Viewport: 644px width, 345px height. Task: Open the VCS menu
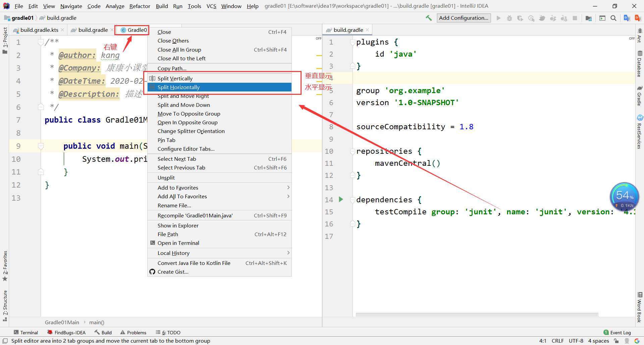coord(211,6)
